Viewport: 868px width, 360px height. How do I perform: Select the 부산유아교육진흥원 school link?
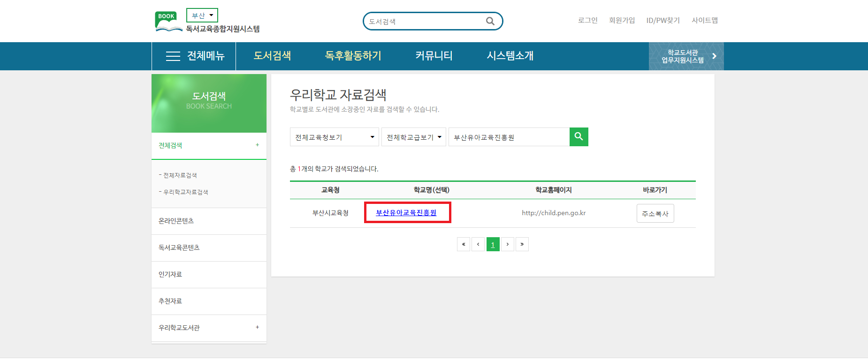[406, 213]
